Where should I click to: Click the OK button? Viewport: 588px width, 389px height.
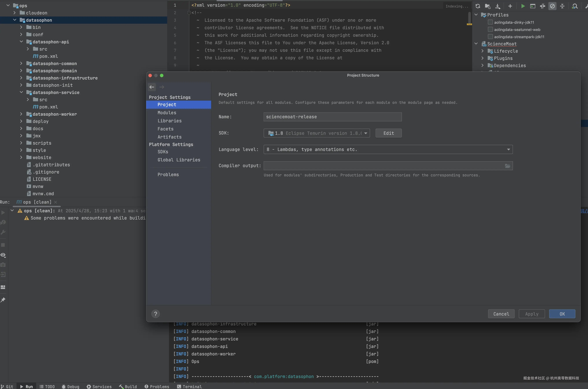point(562,314)
